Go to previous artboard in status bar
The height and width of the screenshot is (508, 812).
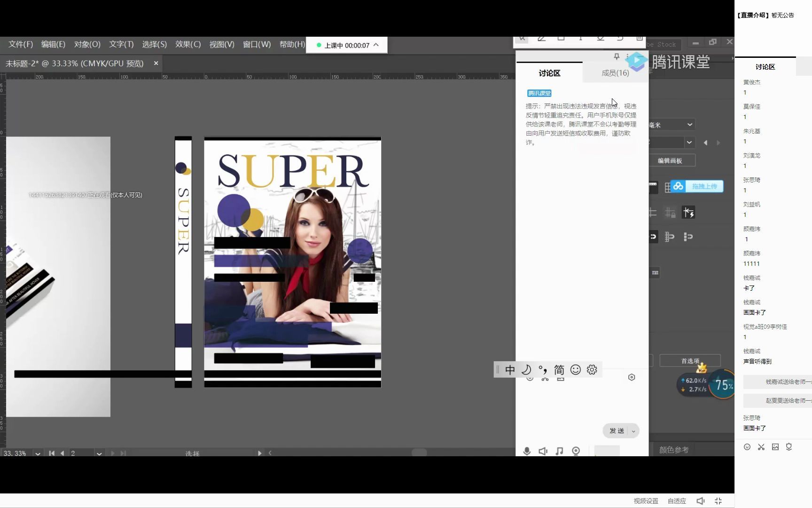coord(62,453)
